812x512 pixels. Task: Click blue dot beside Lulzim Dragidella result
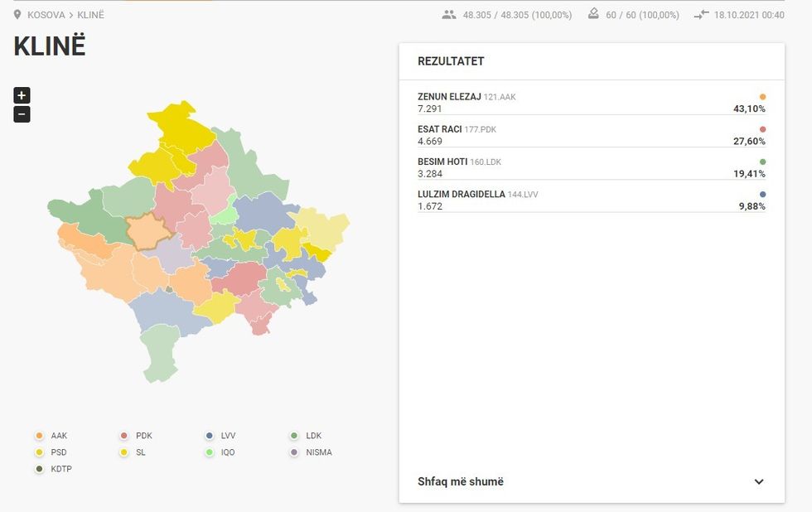pyautogui.click(x=762, y=195)
